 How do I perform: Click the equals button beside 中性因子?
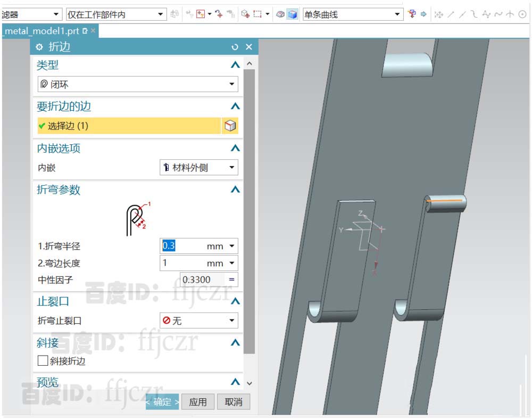point(232,280)
